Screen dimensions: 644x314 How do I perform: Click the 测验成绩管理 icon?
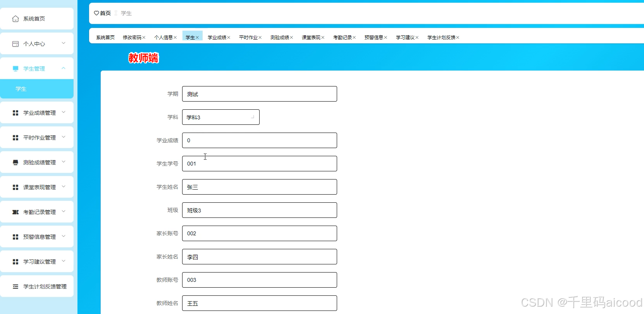tap(15, 162)
